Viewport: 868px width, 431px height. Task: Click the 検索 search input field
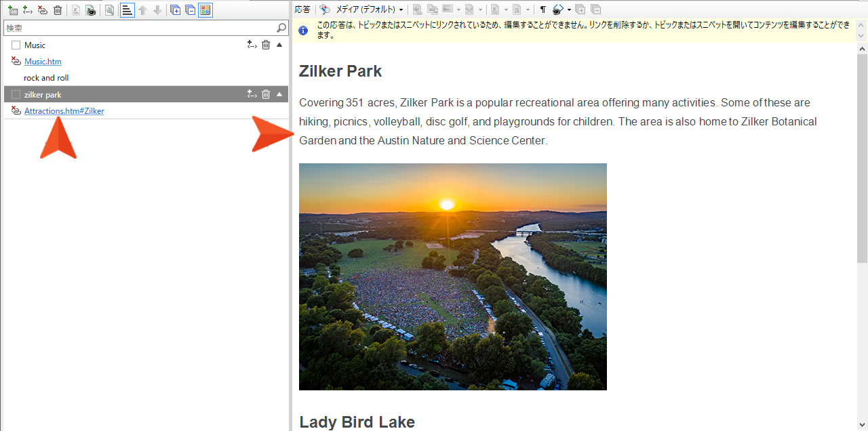(x=139, y=28)
